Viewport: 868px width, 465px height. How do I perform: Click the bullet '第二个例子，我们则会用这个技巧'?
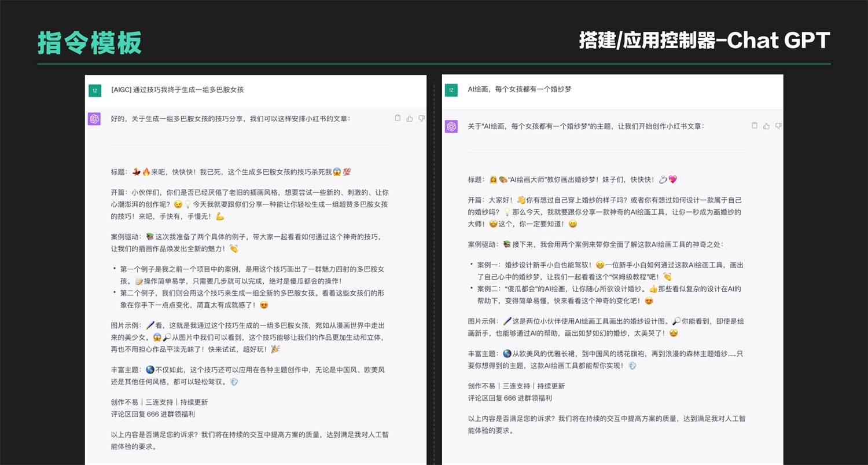(x=252, y=299)
